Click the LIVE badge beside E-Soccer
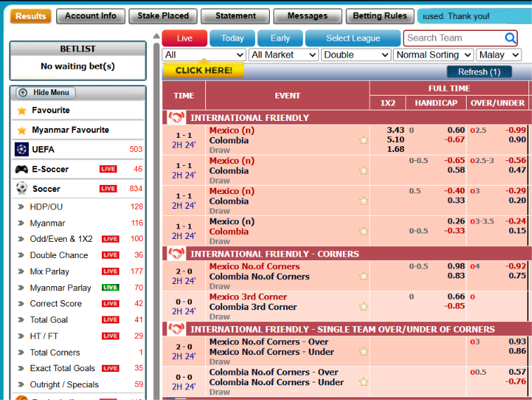Viewport: 532px width, 400px height. (x=108, y=169)
